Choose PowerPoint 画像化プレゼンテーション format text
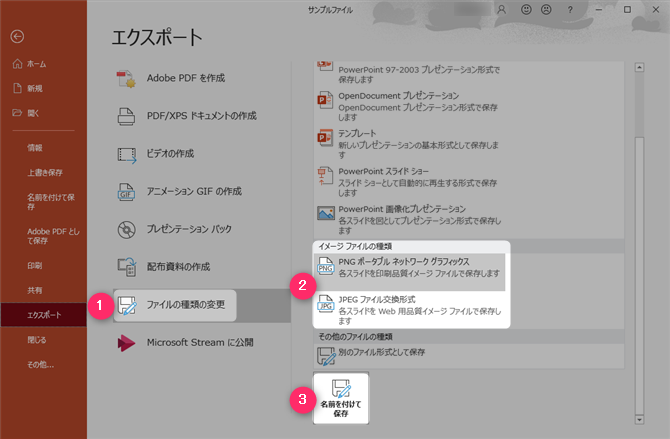 click(x=402, y=209)
